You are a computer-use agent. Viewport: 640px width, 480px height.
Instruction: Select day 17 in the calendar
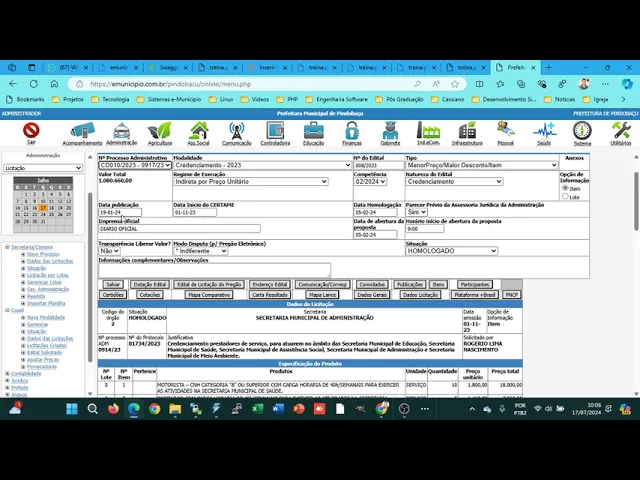point(43,208)
